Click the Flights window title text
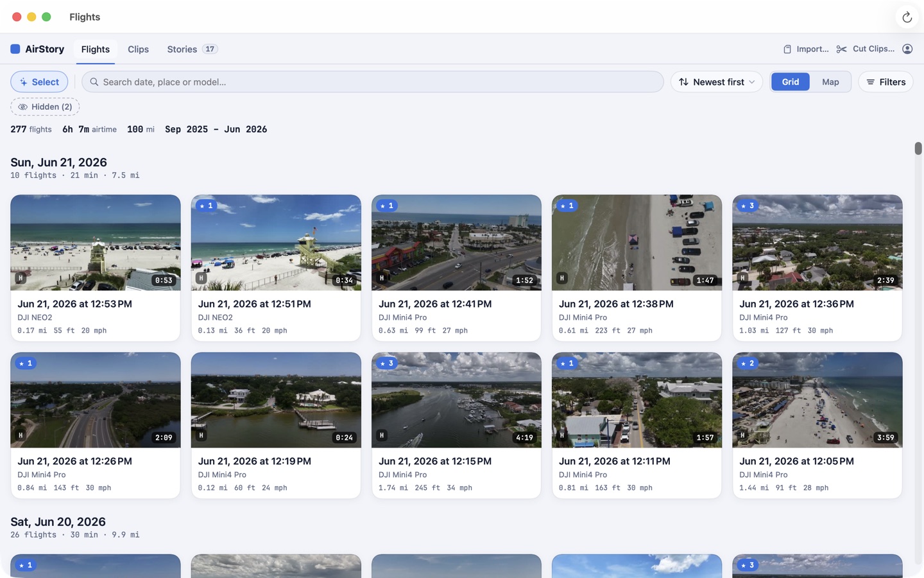 click(85, 17)
